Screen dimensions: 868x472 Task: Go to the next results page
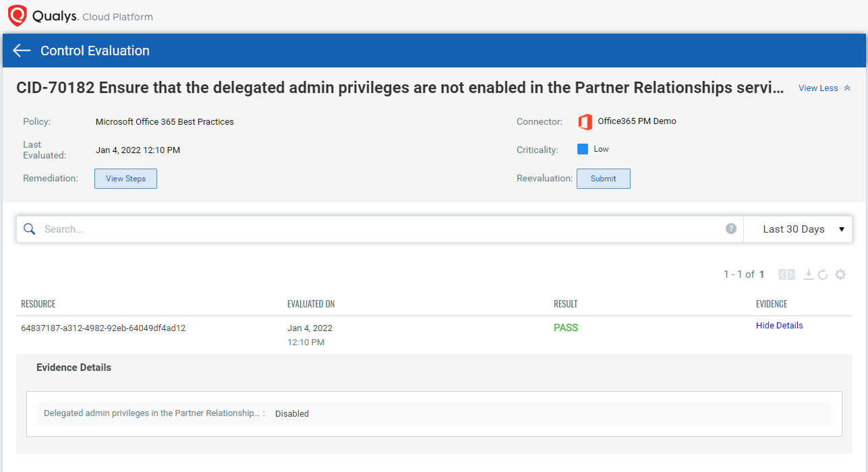(791, 274)
